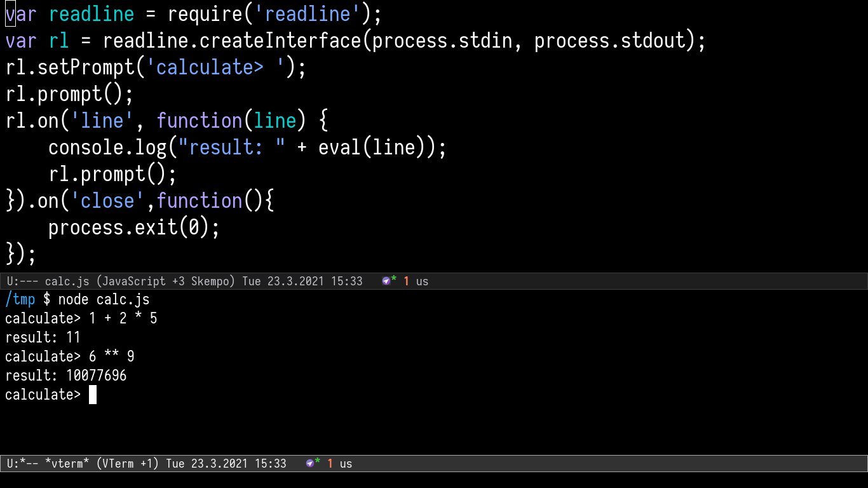Viewport: 868px width, 488px height.
Task: Click the expression 6 ** 9
Action: [112, 356]
